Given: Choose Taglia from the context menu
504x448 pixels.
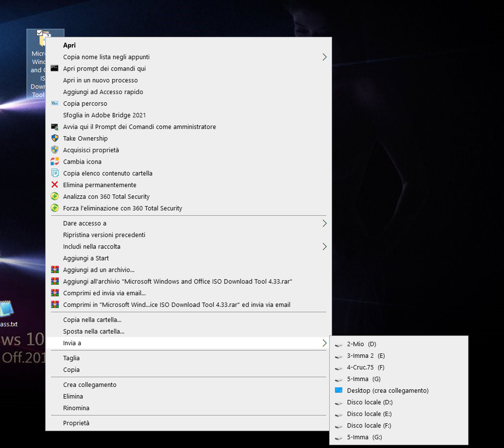Looking at the screenshot, I should click(x=189, y=358).
